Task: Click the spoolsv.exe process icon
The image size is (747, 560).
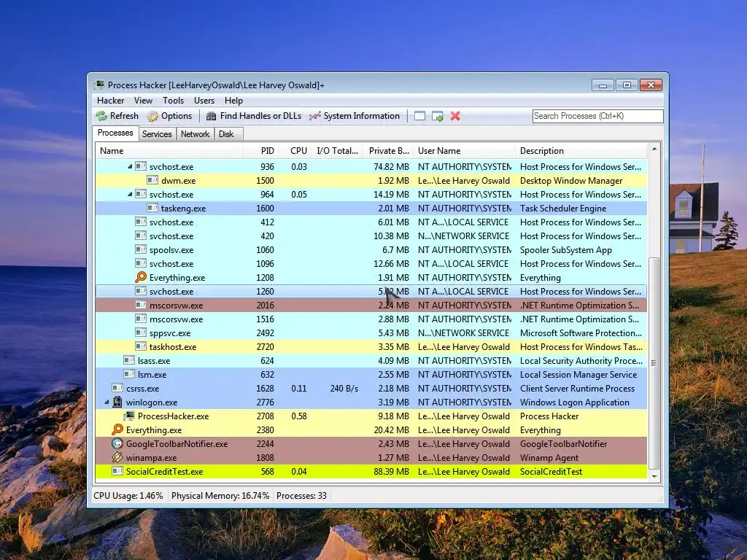Action: 141,249
